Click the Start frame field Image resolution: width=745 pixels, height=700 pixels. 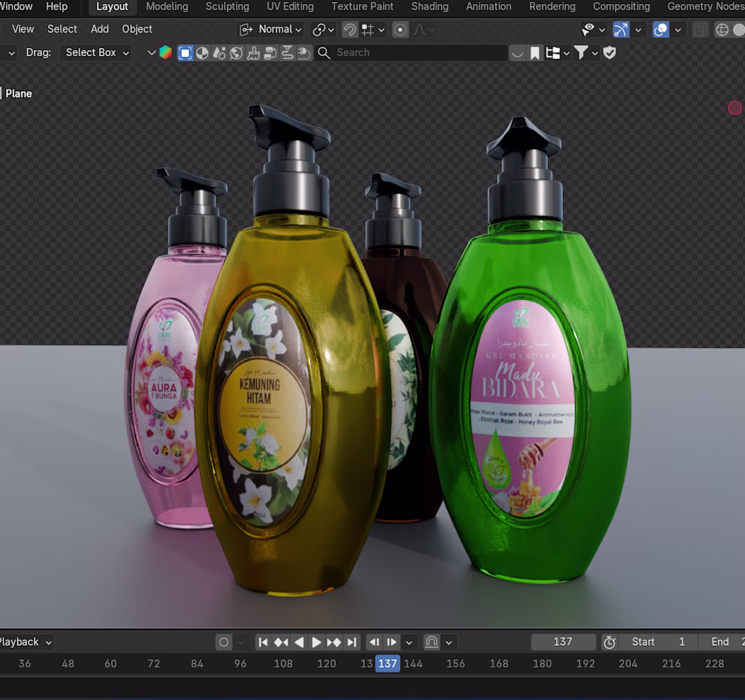658,642
